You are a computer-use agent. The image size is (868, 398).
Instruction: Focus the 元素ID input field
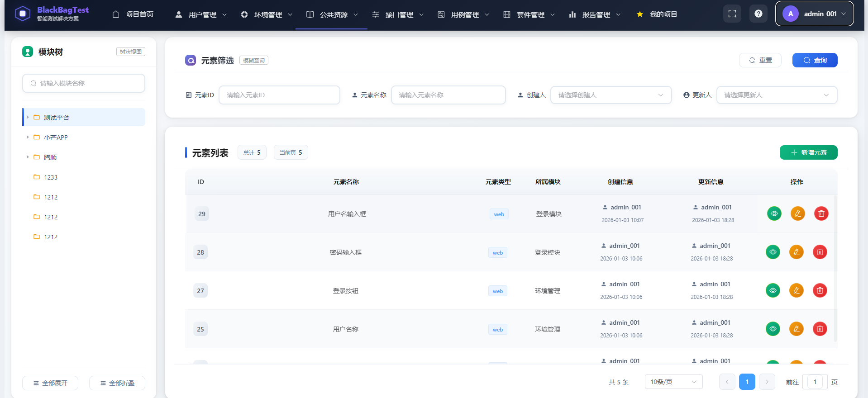(280, 95)
